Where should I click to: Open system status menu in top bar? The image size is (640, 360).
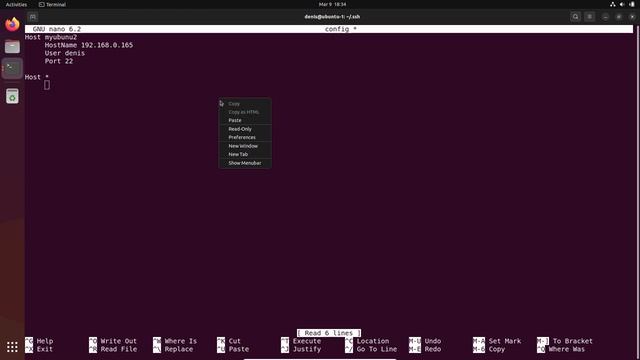[x=622, y=4]
